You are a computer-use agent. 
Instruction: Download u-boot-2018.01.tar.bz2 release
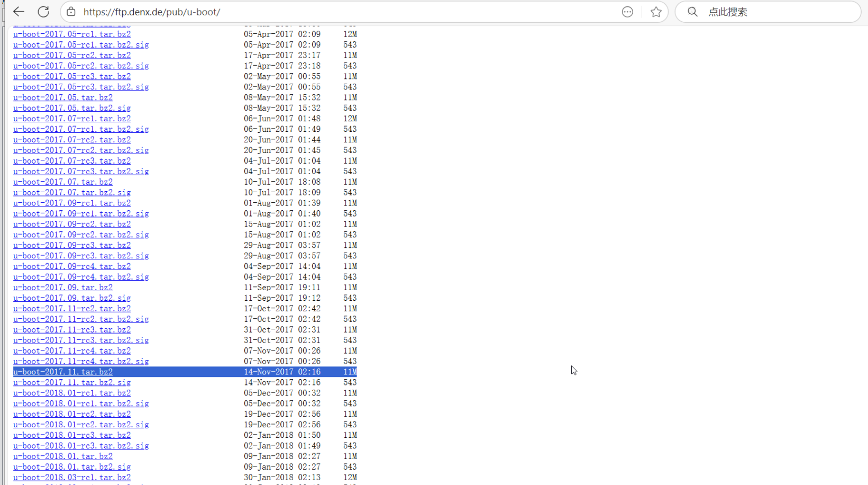pos(63,457)
